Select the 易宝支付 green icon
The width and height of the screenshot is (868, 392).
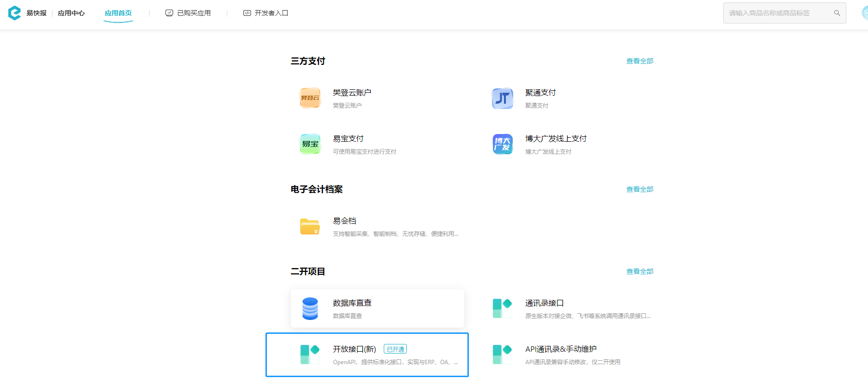(x=310, y=144)
